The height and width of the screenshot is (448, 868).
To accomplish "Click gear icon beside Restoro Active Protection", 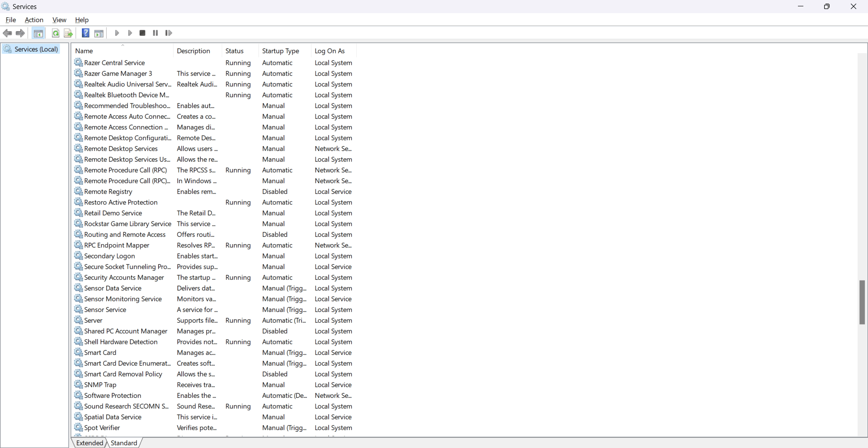I will click(x=79, y=202).
